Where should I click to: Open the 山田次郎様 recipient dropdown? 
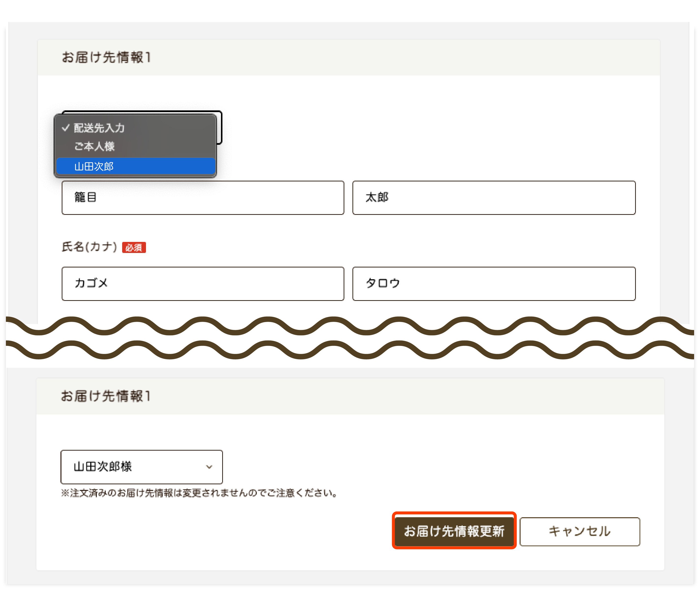point(142,467)
